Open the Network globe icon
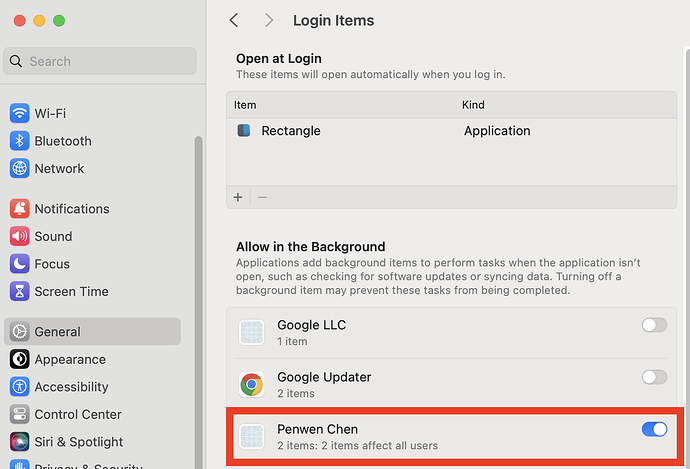Image resolution: width=690 pixels, height=469 pixels. [19, 169]
